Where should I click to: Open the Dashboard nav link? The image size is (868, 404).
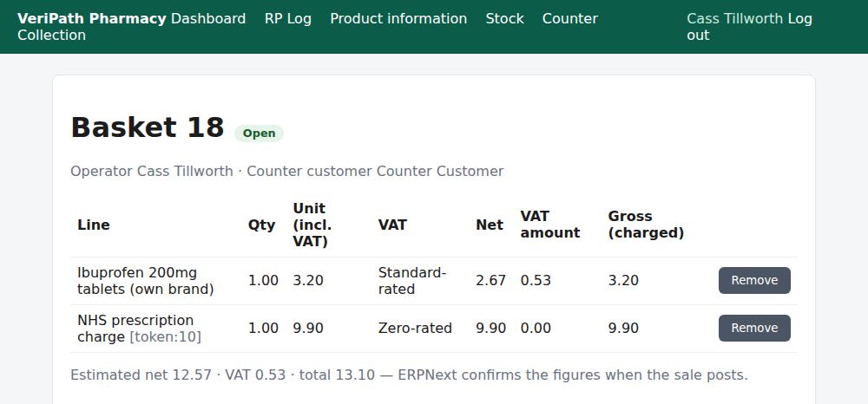click(208, 19)
